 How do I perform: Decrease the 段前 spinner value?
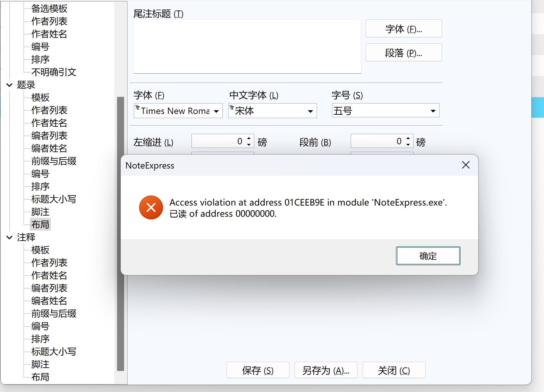408,144
